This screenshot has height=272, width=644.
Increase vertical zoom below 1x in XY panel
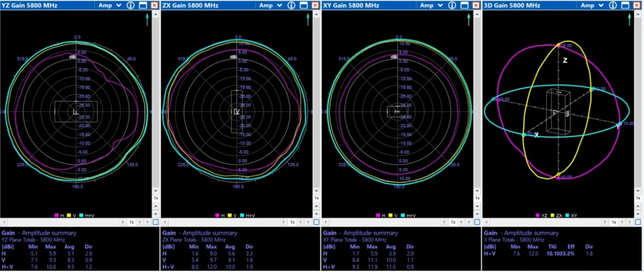click(477, 206)
